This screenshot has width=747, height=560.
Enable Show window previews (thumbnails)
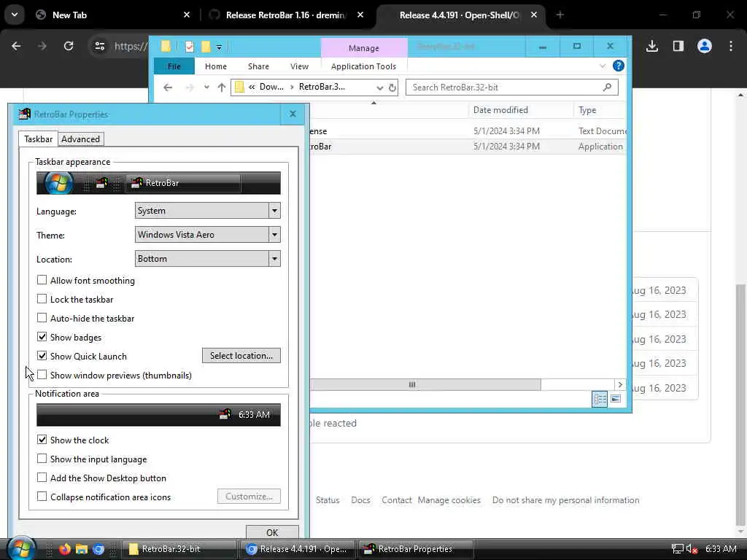point(42,375)
